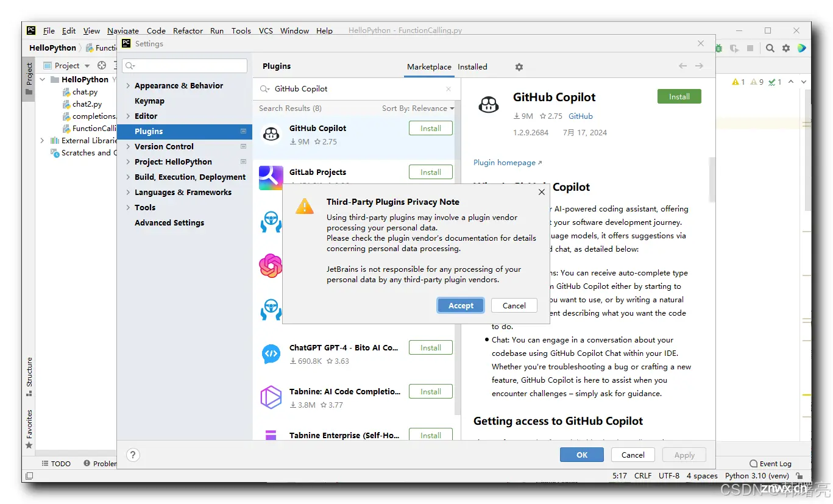
Task: Go to previous highlighted error up arrow
Action: pyautogui.click(x=791, y=82)
